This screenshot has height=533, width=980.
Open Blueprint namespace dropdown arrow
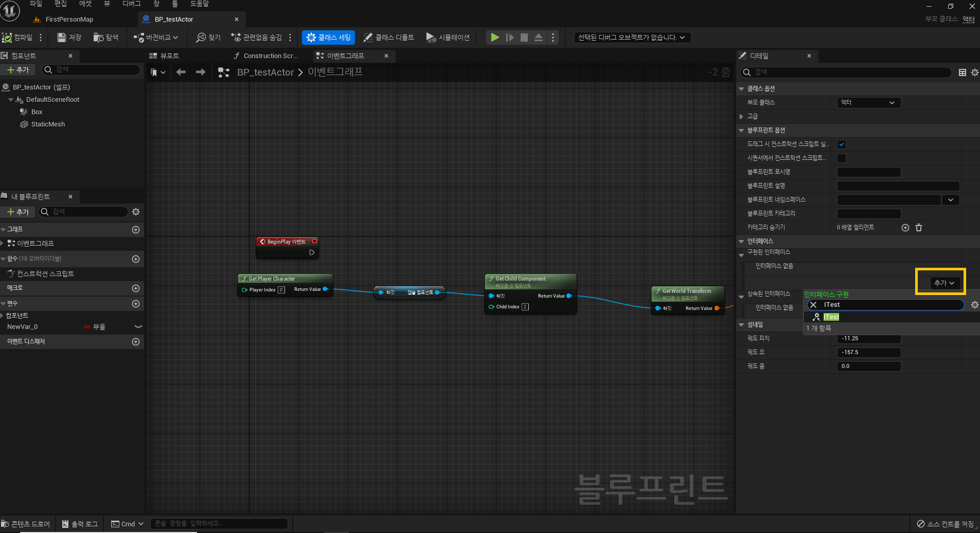pyautogui.click(x=951, y=200)
